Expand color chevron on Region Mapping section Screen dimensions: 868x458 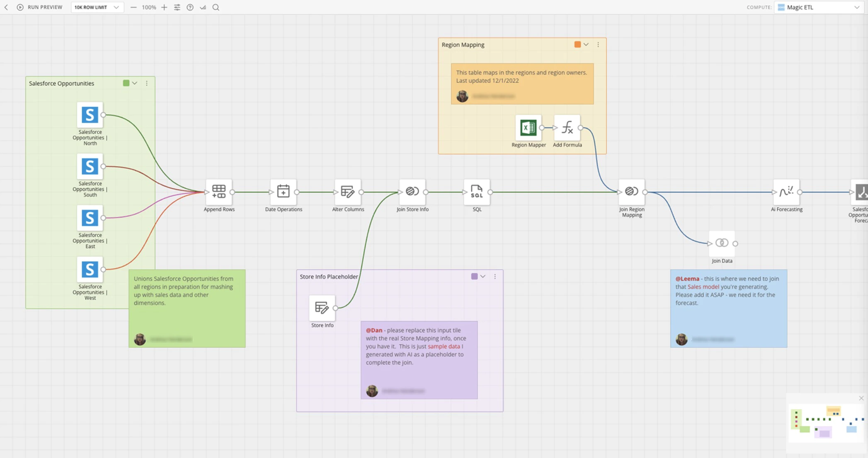click(586, 44)
